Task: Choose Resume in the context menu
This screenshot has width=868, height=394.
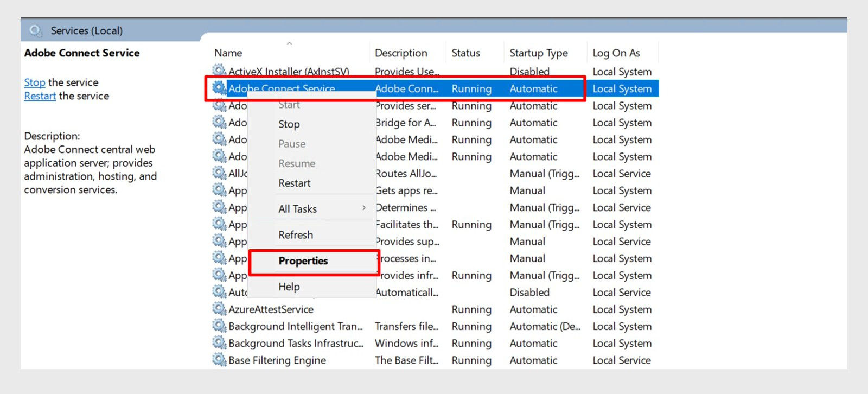Action: click(297, 163)
